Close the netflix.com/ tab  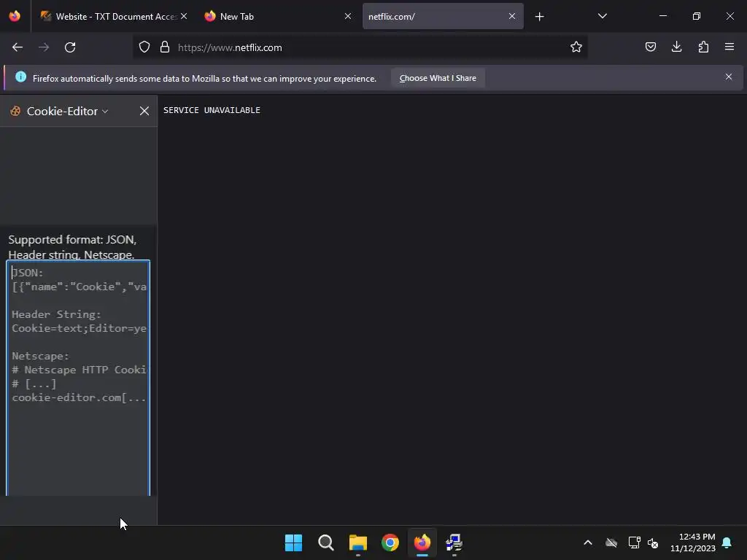tap(512, 16)
